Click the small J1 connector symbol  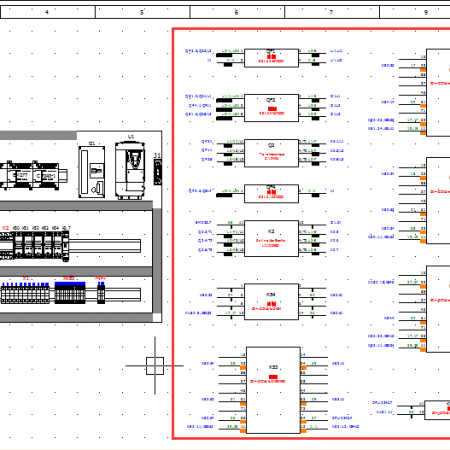pos(158,172)
